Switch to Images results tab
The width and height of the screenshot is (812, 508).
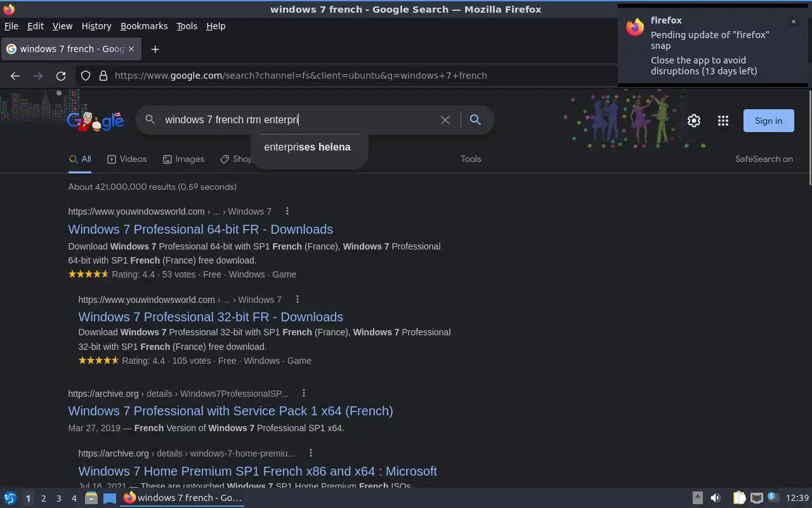183,159
